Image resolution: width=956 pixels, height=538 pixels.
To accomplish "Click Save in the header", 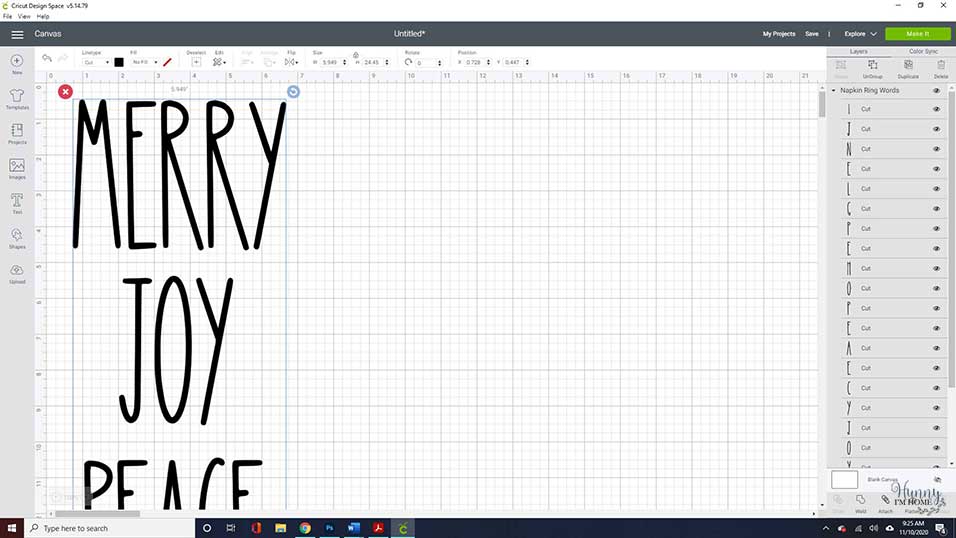I will (x=812, y=34).
